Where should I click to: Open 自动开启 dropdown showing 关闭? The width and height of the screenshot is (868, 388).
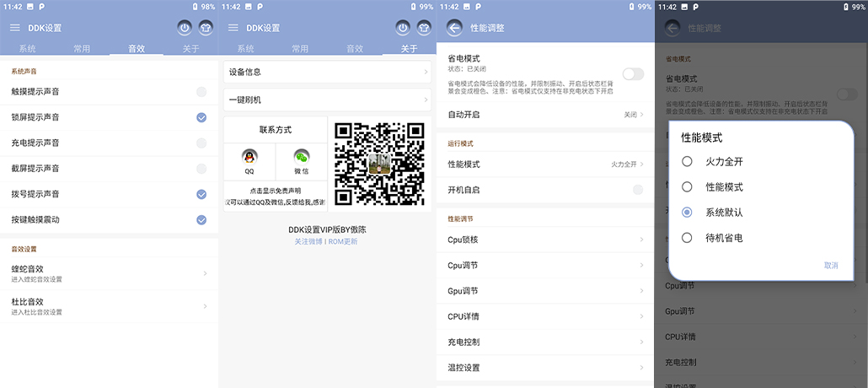(x=634, y=114)
